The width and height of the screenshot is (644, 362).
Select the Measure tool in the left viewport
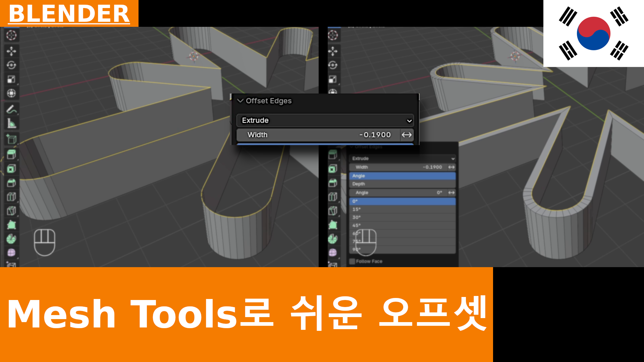(11, 123)
